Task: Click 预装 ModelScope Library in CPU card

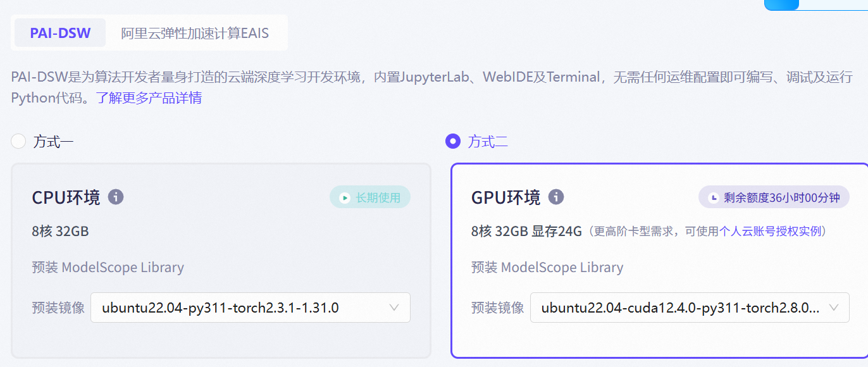Action: coord(108,267)
